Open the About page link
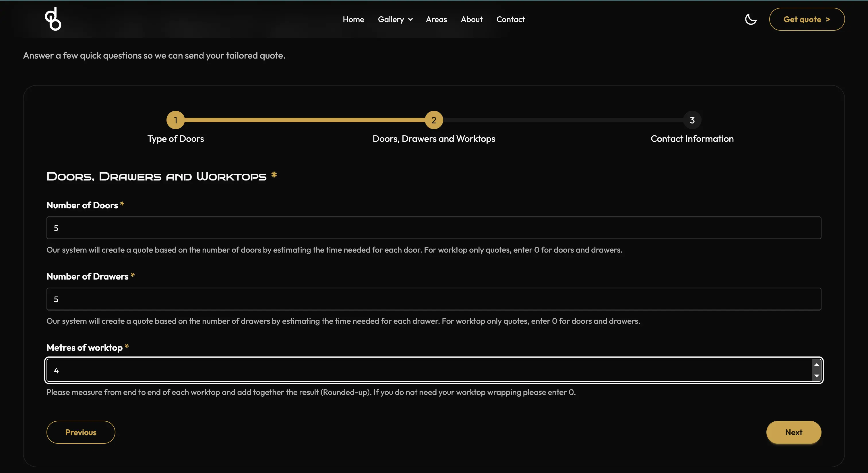868x473 pixels. [471, 19]
